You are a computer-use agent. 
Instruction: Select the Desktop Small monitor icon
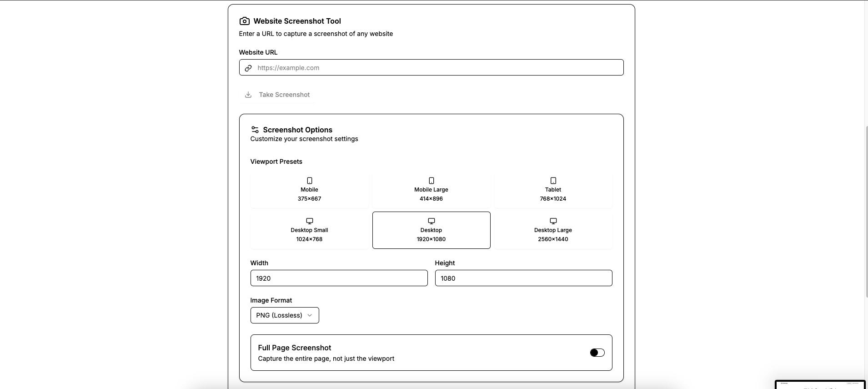[x=310, y=221]
